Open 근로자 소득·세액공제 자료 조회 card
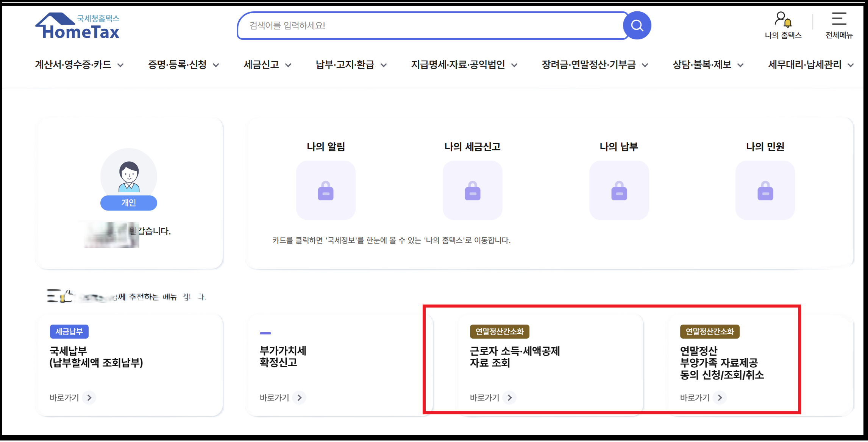Image resolution: width=868 pixels, height=442 pixels. point(514,356)
